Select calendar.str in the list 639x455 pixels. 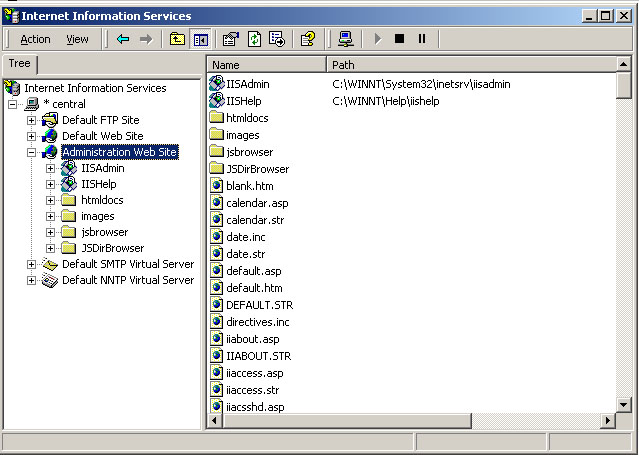255,220
